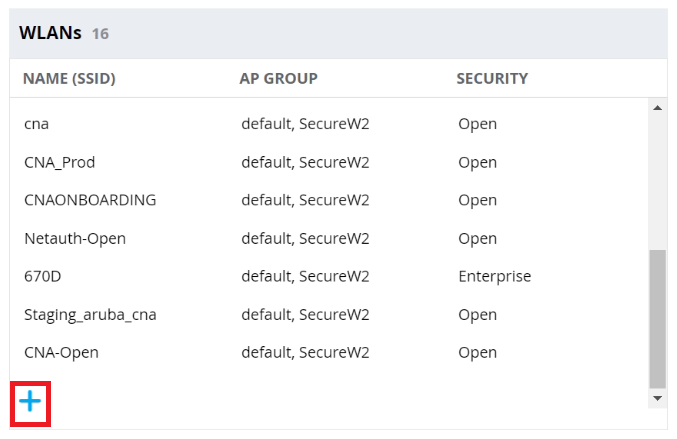Click the AP group cell of CNA_Prod
The height and width of the screenshot is (439, 677).
tap(305, 162)
